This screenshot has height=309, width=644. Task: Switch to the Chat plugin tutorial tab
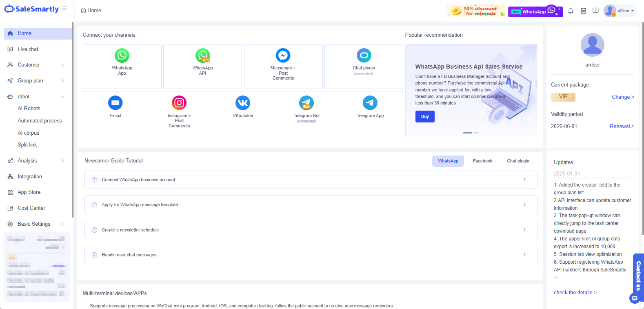tap(518, 161)
